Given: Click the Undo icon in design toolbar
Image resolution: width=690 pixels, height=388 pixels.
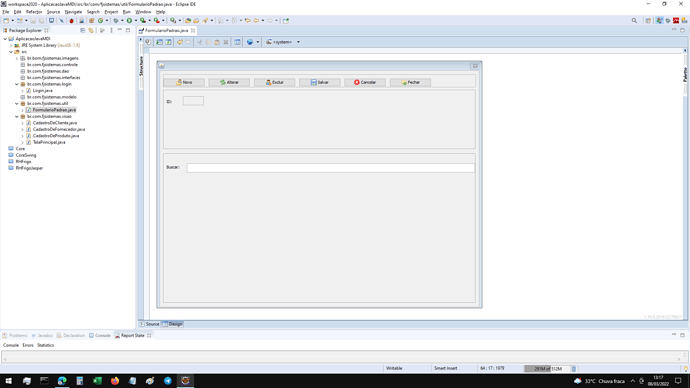Looking at the screenshot, I should pyautogui.click(x=180, y=42).
